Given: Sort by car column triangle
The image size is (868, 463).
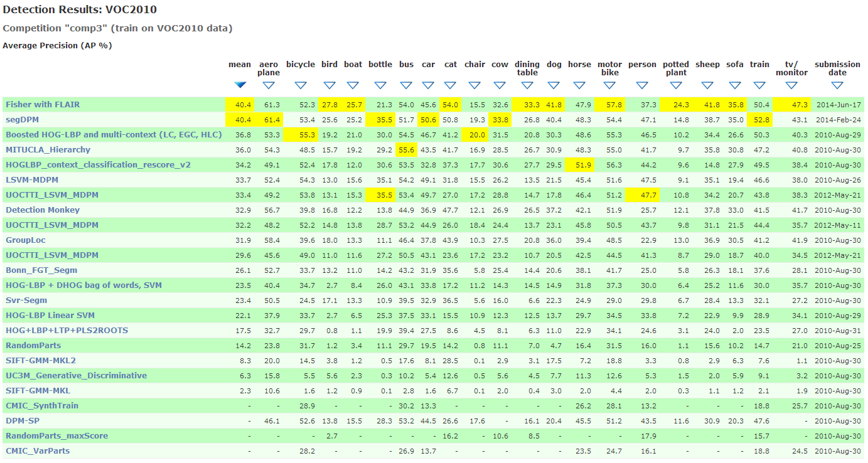Looking at the screenshot, I should [428, 85].
